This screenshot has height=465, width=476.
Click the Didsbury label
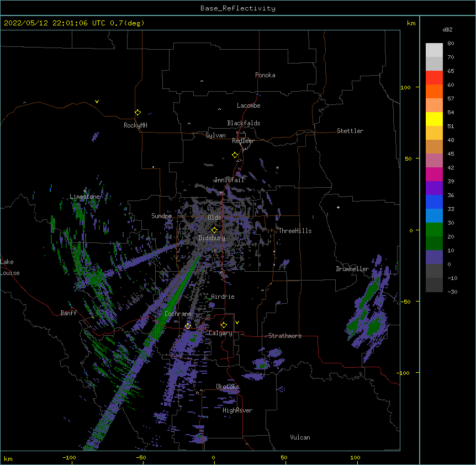coord(211,238)
